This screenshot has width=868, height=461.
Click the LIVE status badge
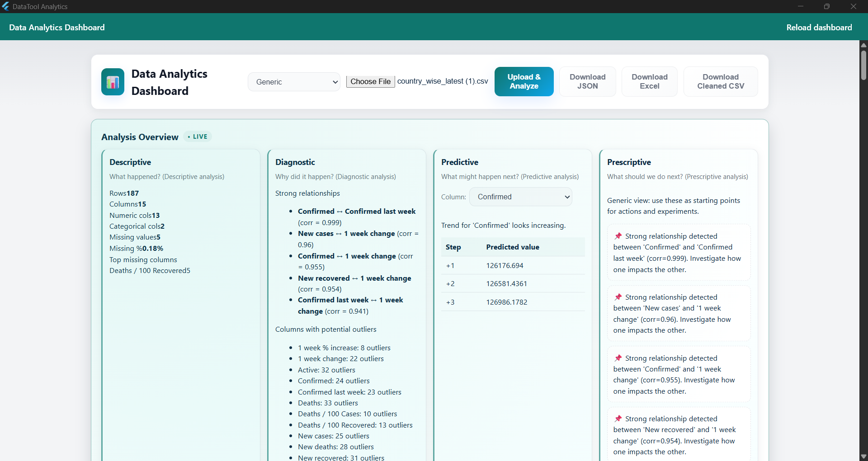coord(198,136)
